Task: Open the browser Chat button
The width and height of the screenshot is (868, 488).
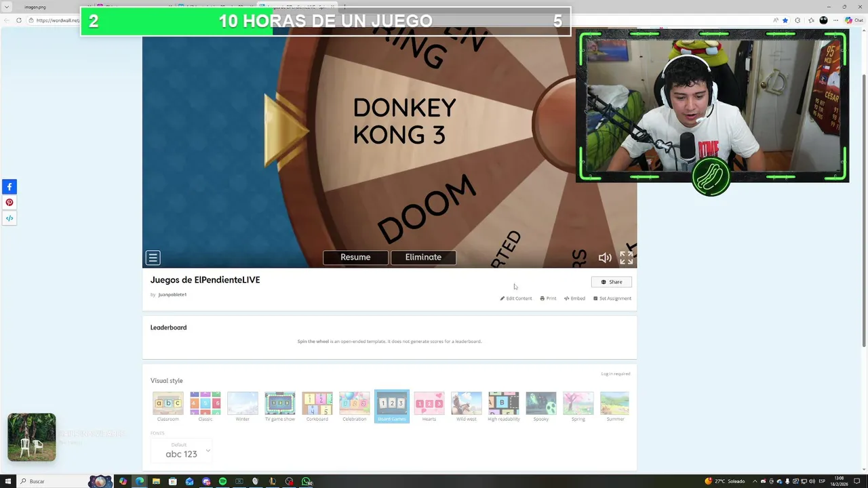Action: point(853,20)
